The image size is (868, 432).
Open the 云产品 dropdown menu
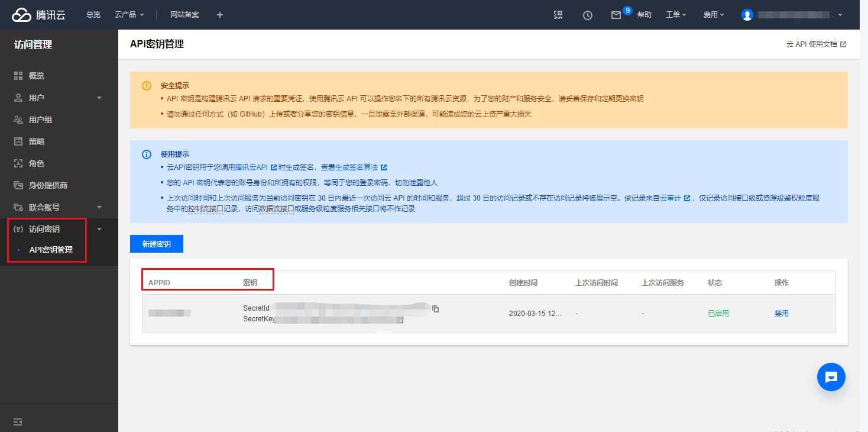tap(129, 15)
